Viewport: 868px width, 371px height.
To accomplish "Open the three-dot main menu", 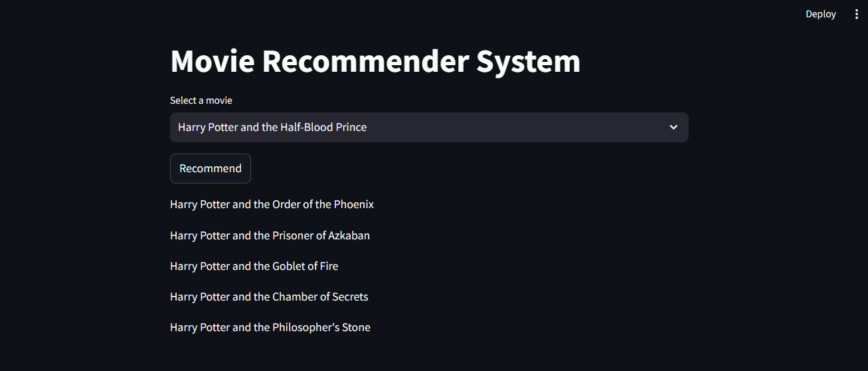I will 856,14.
